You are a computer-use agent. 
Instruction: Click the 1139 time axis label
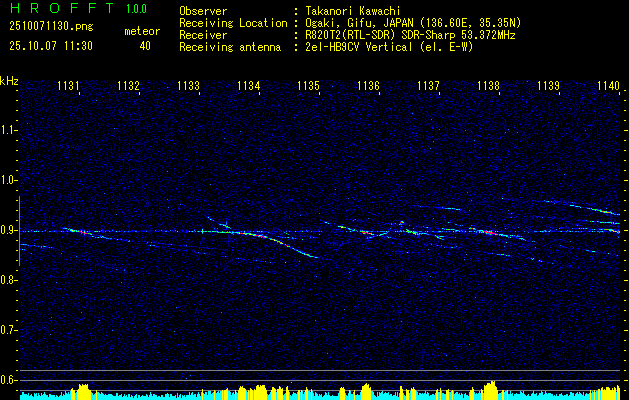click(x=548, y=86)
